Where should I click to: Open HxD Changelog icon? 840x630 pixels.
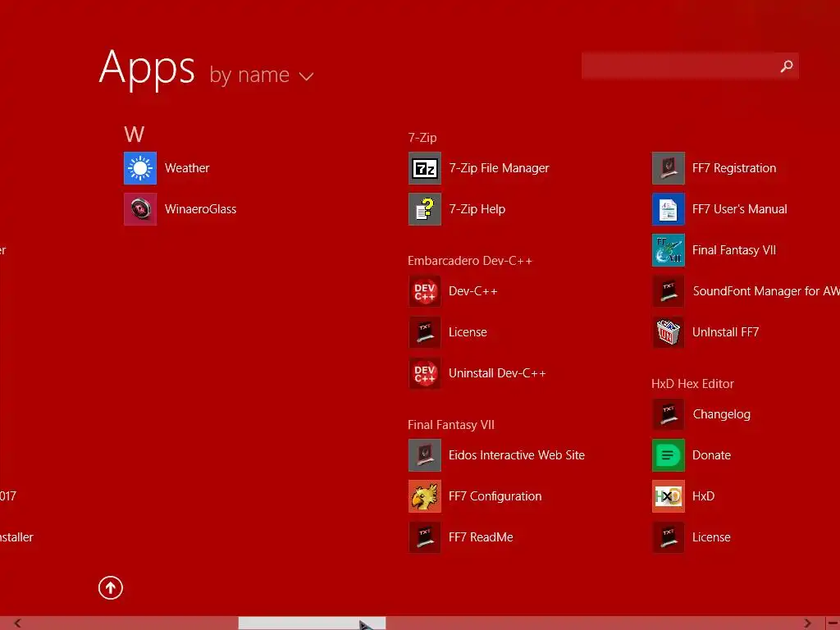[669, 414]
